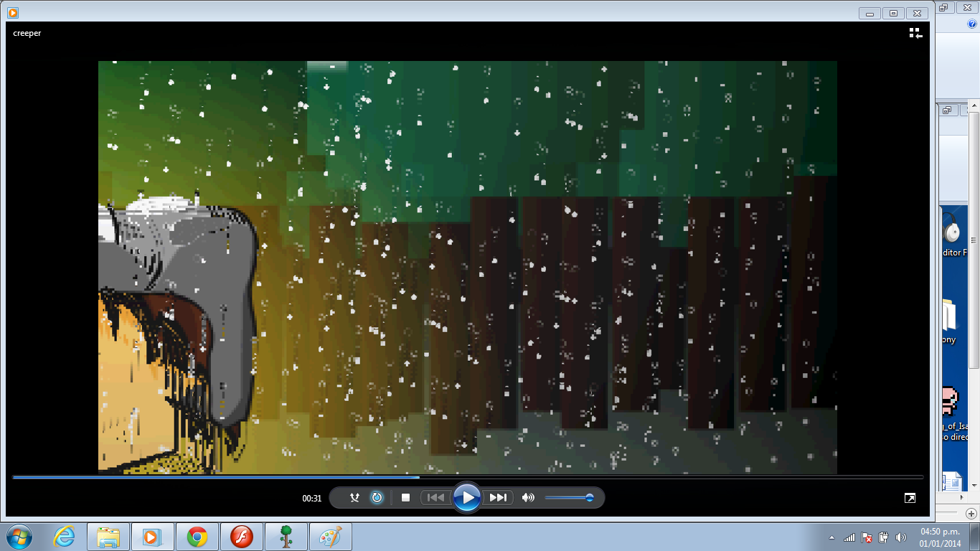980x551 pixels.
Task: Click headphone audio icon on desktop
Action: tap(952, 230)
